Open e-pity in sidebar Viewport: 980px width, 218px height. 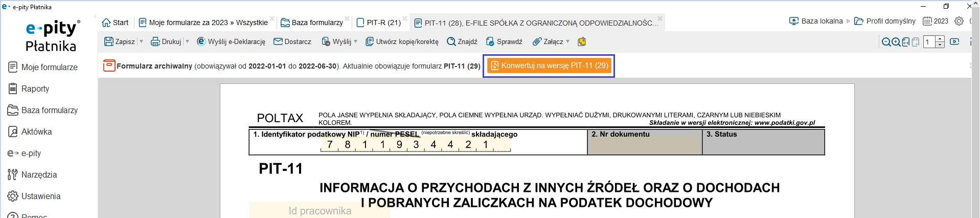[x=24, y=153]
